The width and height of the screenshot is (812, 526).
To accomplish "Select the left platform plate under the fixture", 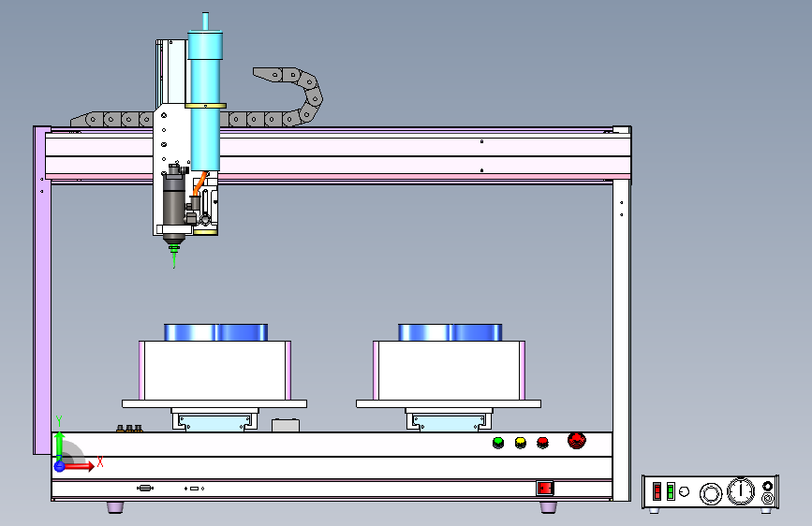I will tap(214, 403).
